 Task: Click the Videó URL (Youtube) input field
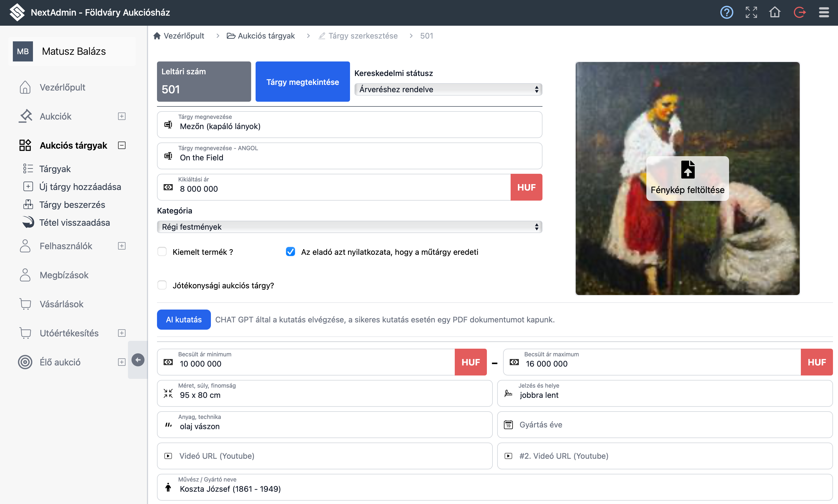(x=325, y=456)
